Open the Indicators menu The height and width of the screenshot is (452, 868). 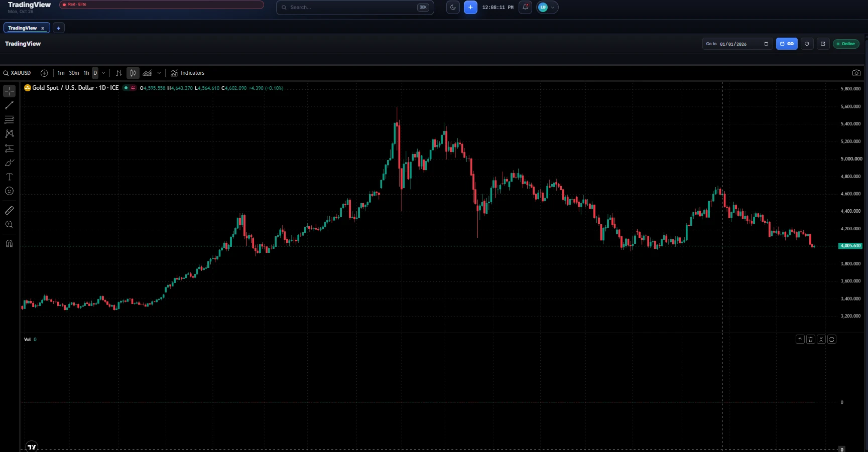[x=187, y=73]
